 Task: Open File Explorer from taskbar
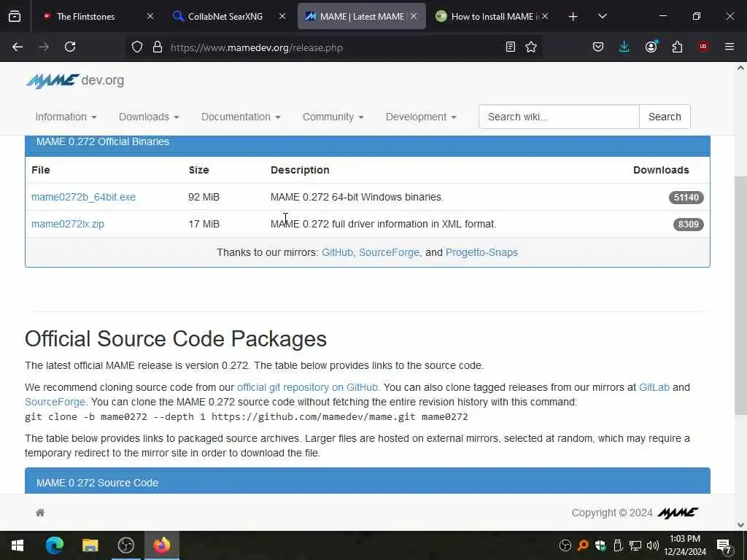click(90, 545)
